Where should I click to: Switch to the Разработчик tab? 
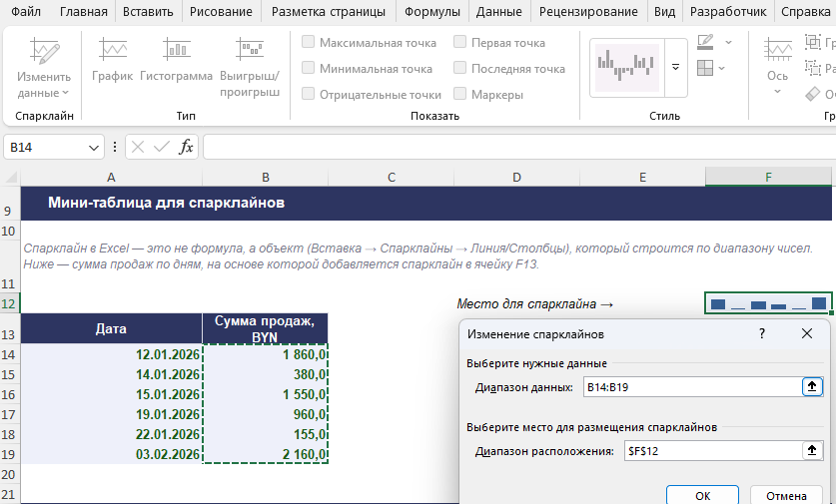coord(728,12)
